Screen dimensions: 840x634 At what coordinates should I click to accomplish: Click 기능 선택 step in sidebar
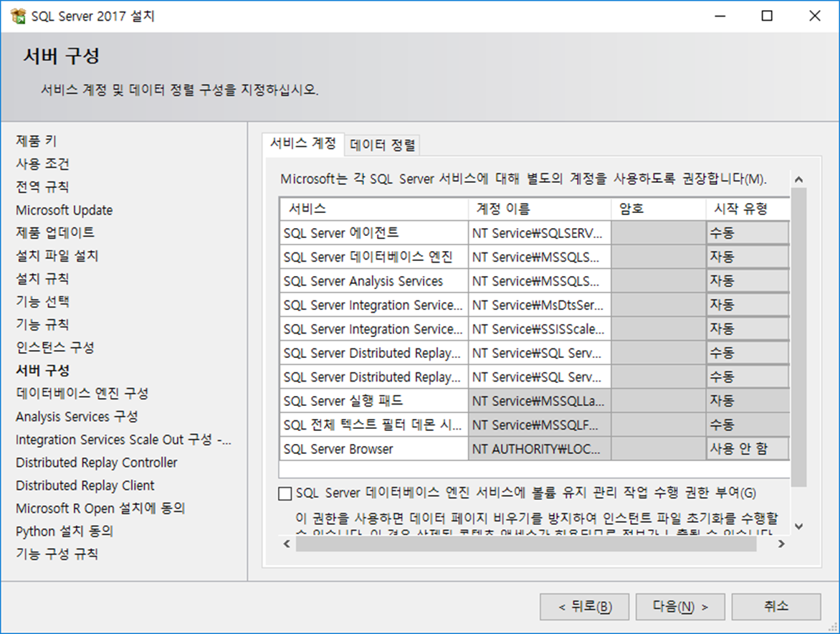click(42, 302)
